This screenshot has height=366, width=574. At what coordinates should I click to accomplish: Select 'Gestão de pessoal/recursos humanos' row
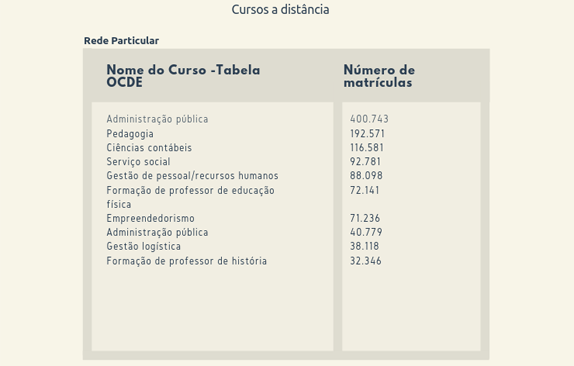click(x=193, y=176)
